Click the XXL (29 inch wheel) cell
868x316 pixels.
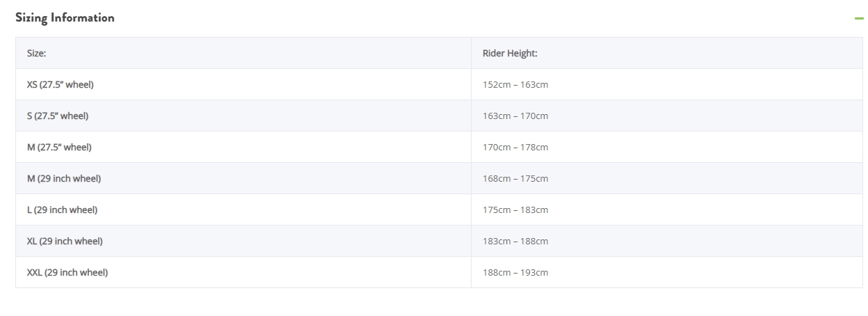(x=243, y=272)
